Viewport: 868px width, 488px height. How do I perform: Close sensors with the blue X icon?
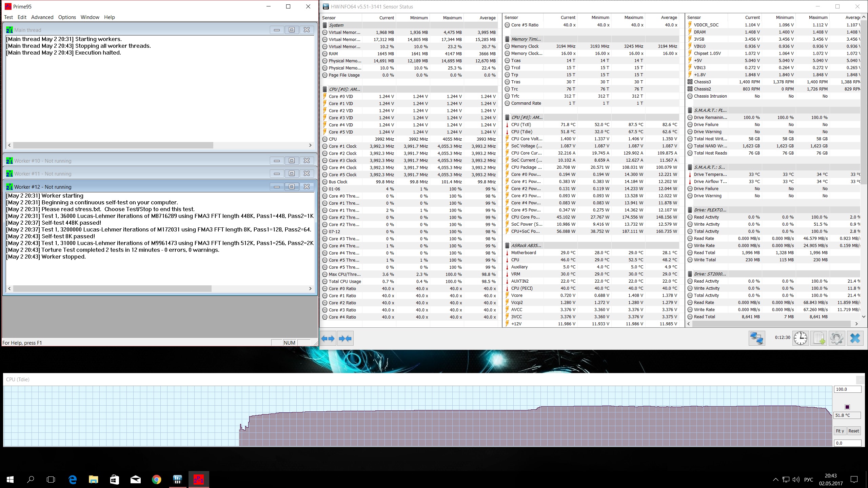coord(855,338)
